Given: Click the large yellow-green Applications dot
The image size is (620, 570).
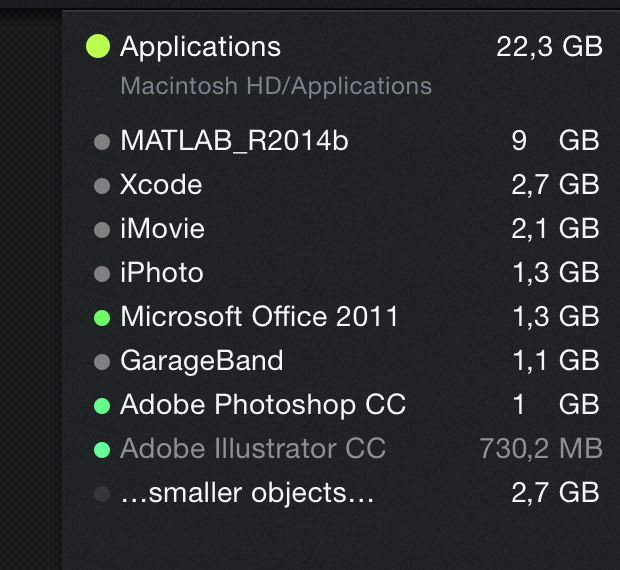Looking at the screenshot, I should click(98, 46).
